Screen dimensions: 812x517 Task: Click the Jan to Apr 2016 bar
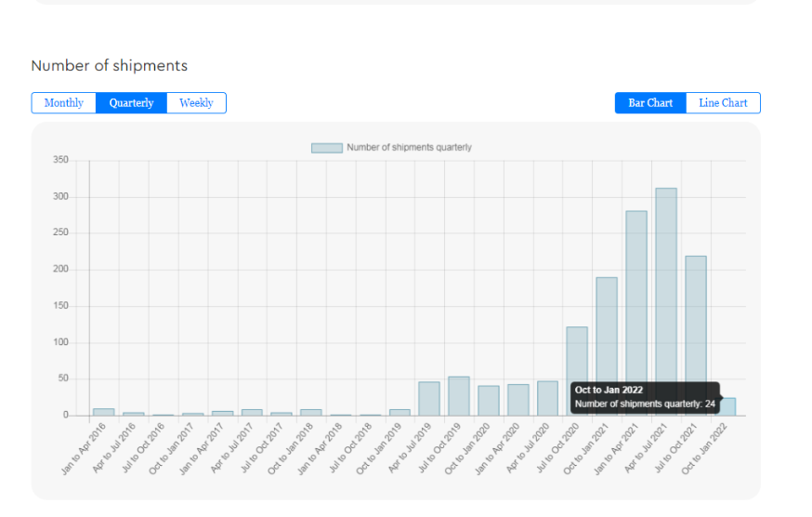coord(103,412)
